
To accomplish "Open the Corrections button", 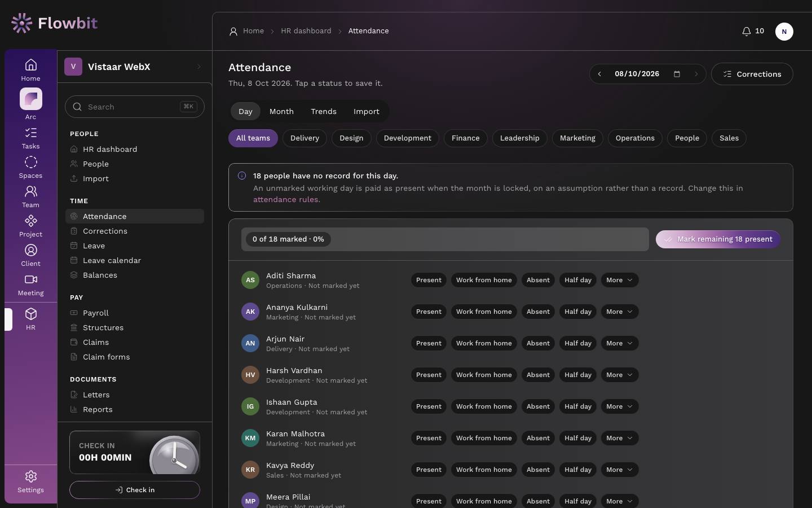I will [x=752, y=74].
